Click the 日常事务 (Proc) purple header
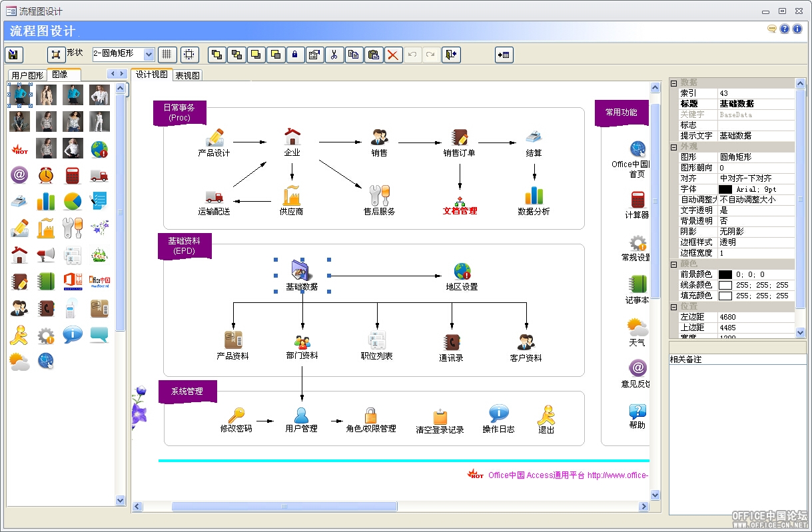Viewport: 812px width, 532px height. [180, 113]
